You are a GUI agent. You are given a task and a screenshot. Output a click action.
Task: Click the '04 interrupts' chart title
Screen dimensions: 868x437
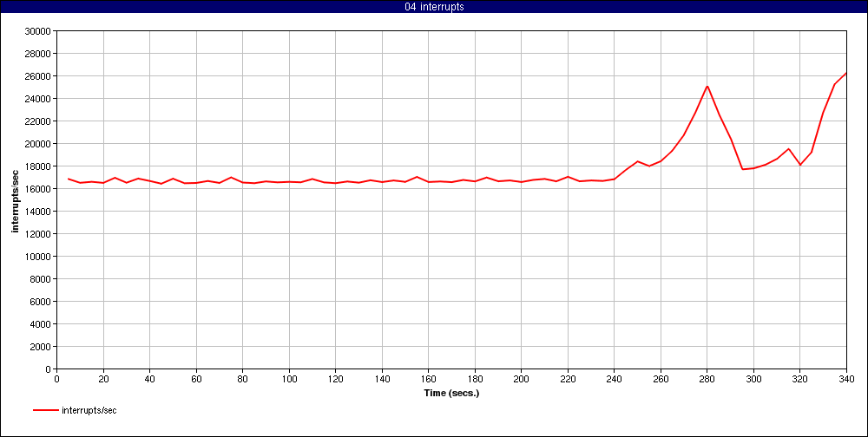[x=434, y=7]
